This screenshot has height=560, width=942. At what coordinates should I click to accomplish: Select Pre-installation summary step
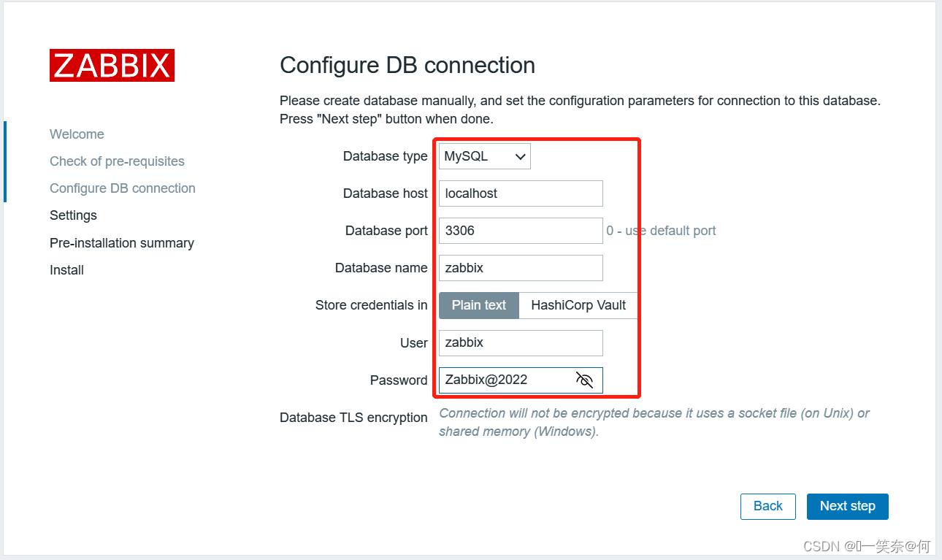click(x=122, y=243)
